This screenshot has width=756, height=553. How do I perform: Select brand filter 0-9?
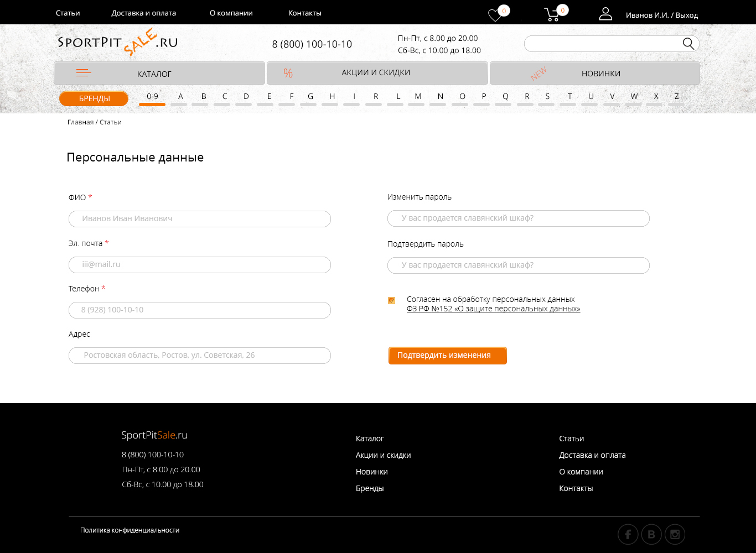coord(152,98)
